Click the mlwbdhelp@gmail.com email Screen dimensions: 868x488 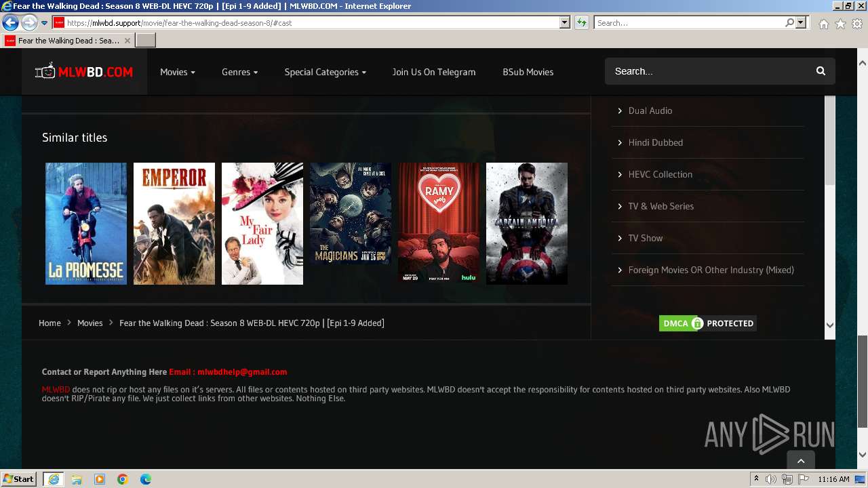click(x=242, y=372)
